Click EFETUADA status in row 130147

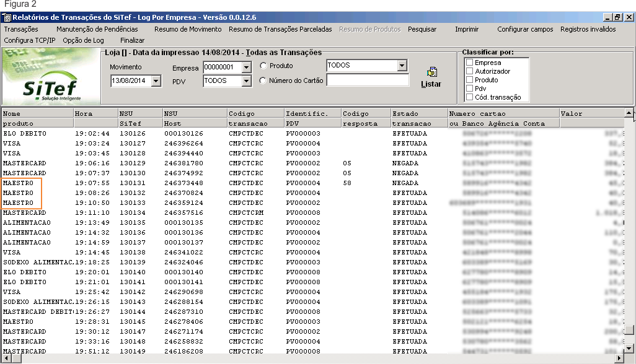(x=410, y=332)
